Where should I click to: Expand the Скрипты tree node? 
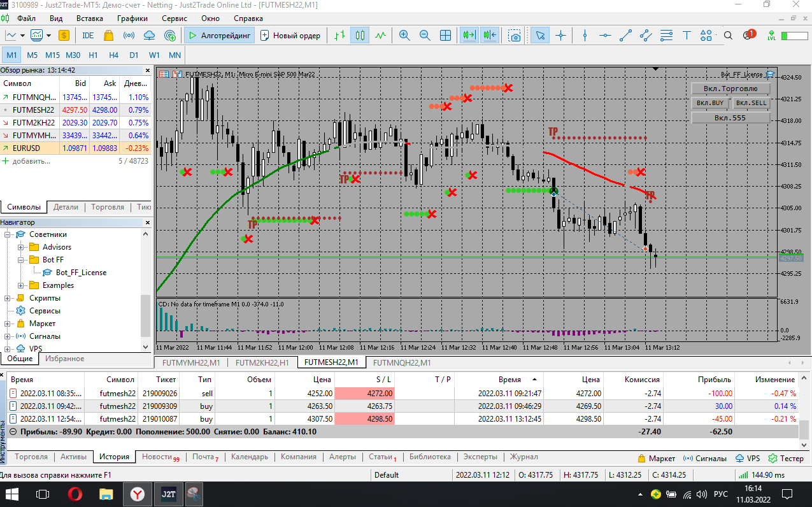point(8,298)
